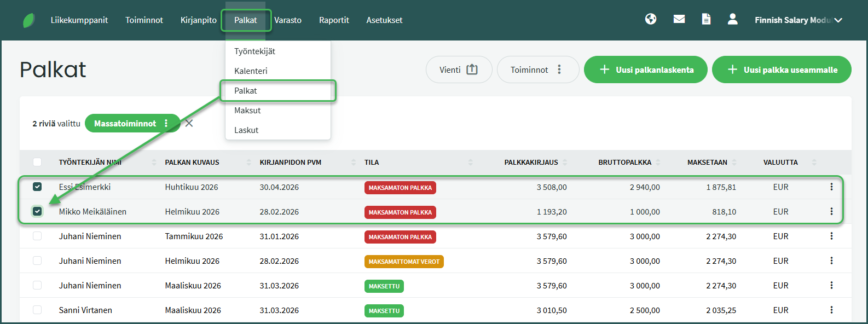
Task: Uncheck the Essi Esimerkki row checkbox
Action: [37, 187]
